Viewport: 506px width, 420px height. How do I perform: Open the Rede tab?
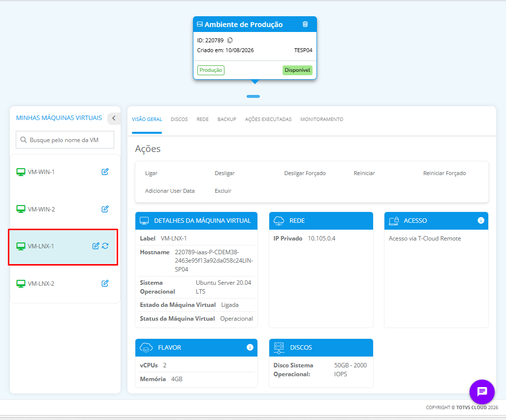[x=203, y=120]
